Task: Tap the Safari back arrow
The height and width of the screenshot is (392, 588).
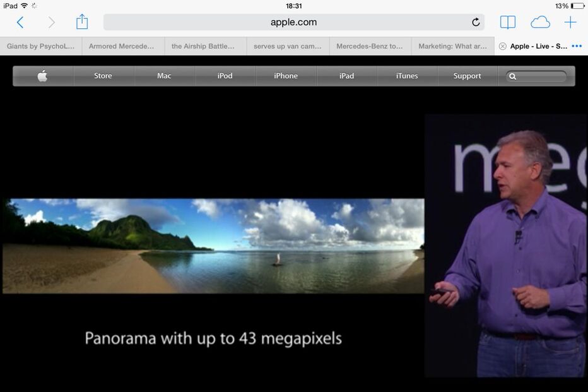Action: click(x=20, y=23)
